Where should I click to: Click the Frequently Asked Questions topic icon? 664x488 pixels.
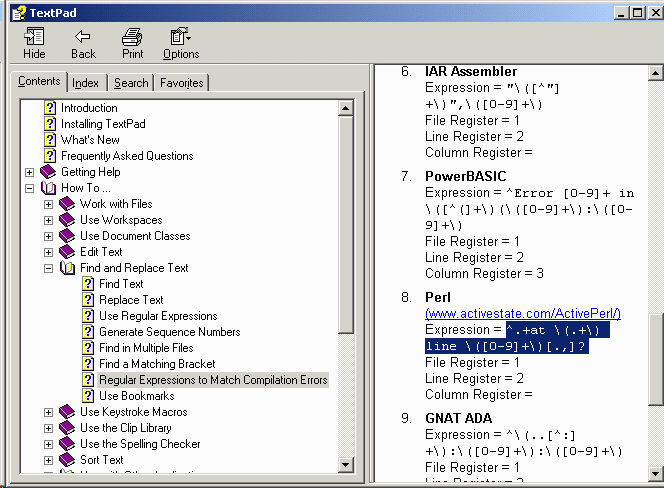[x=50, y=155]
